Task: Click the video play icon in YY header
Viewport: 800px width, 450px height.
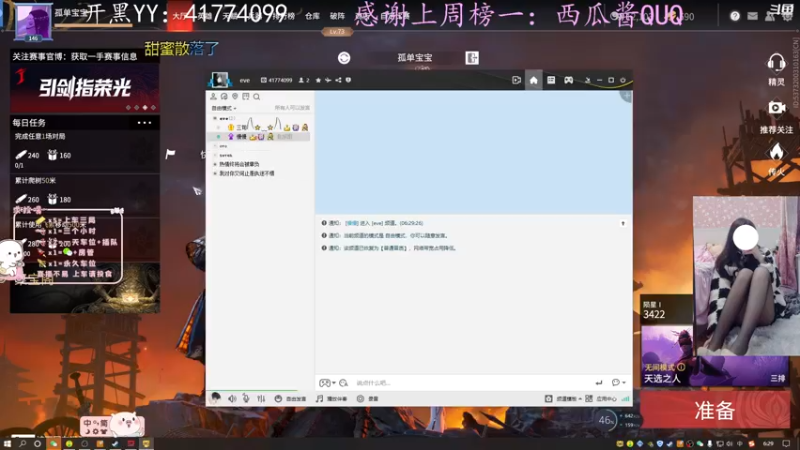Action: tap(516, 80)
